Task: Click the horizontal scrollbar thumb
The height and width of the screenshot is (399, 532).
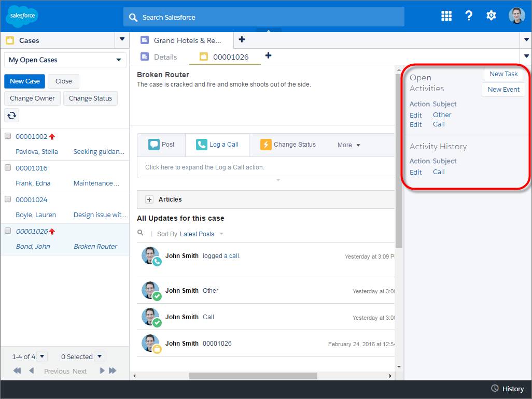Action: pos(253,376)
